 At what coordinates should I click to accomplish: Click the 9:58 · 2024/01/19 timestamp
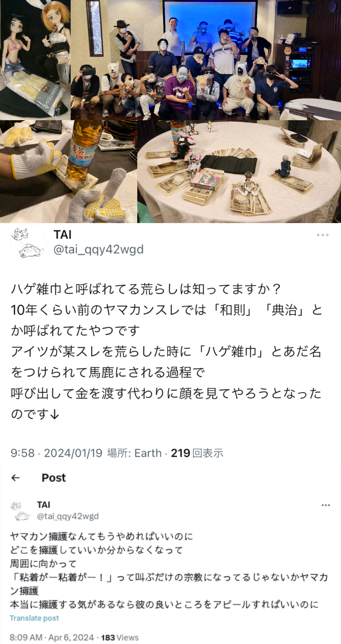(56, 453)
